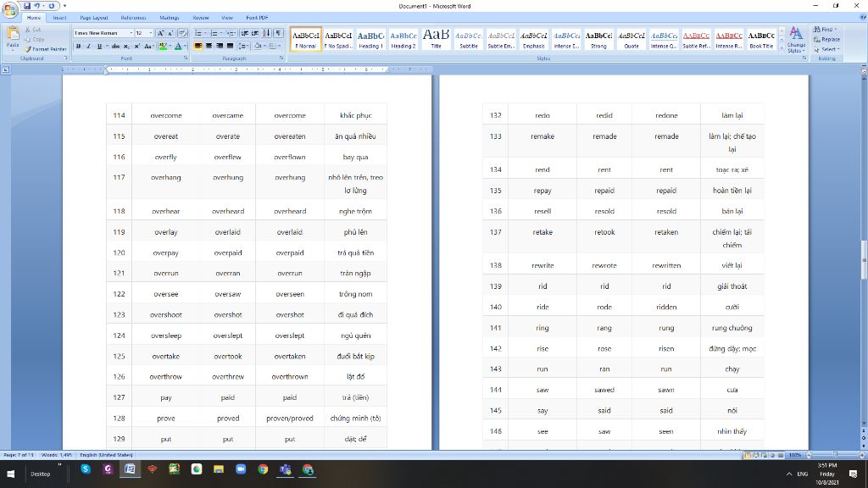Apply multilevel list
The height and width of the screenshot is (488, 868).
click(231, 33)
